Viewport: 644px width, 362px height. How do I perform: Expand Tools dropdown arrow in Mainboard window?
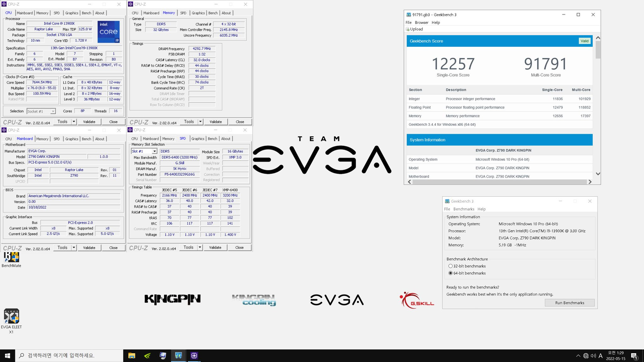coord(74,248)
